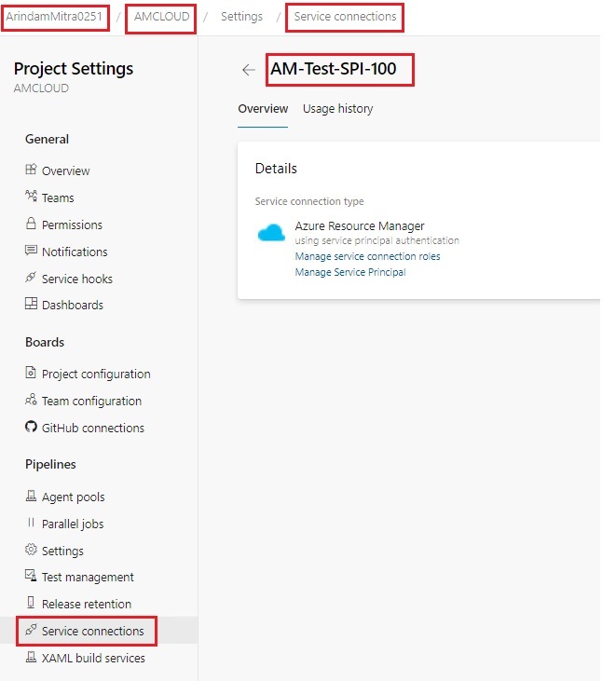Click the Service hooks plug icon
Image resolution: width=616 pixels, height=681 pixels.
pyautogui.click(x=31, y=277)
